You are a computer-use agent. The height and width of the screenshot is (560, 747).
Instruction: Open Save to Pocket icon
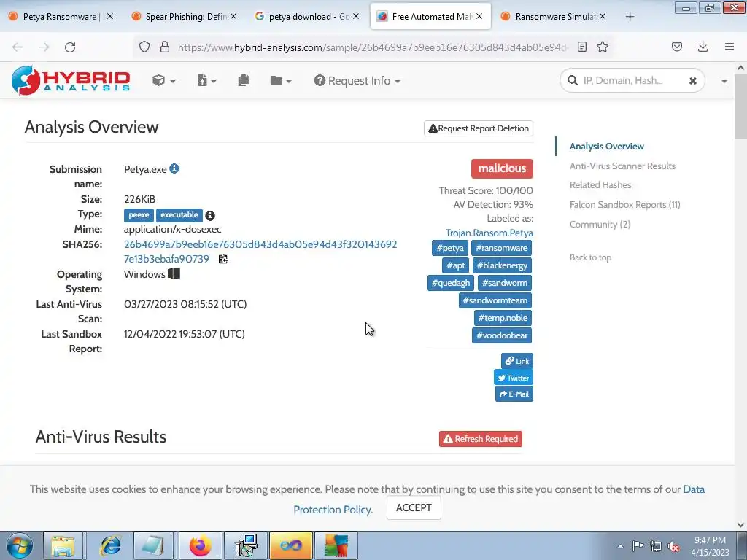677,47
